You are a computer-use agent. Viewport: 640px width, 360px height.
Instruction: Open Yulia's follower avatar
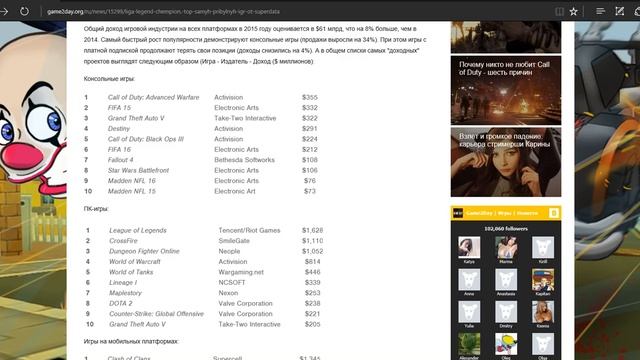469,311
